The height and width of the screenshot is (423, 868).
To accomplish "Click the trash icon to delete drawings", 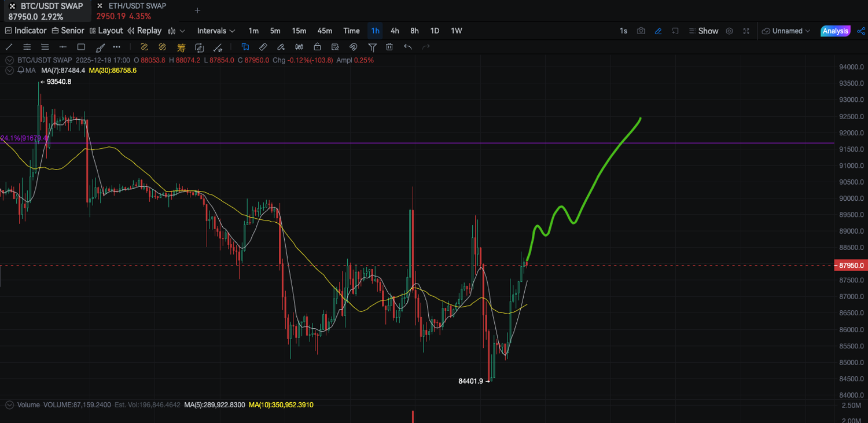I will [390, 47].
